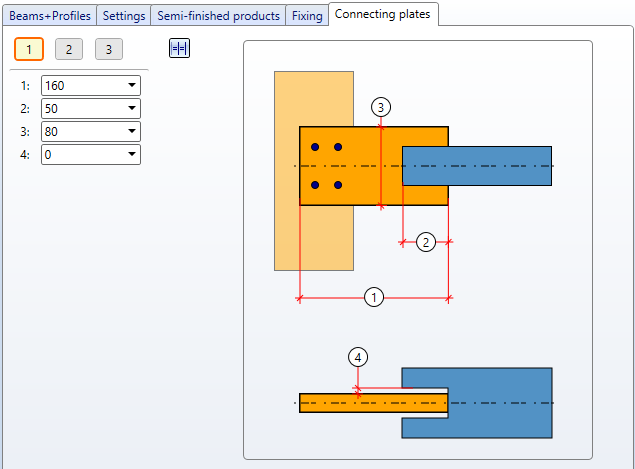Expand dropdown arrow for parameter 3
635x469 pixels.
(132, 132)
